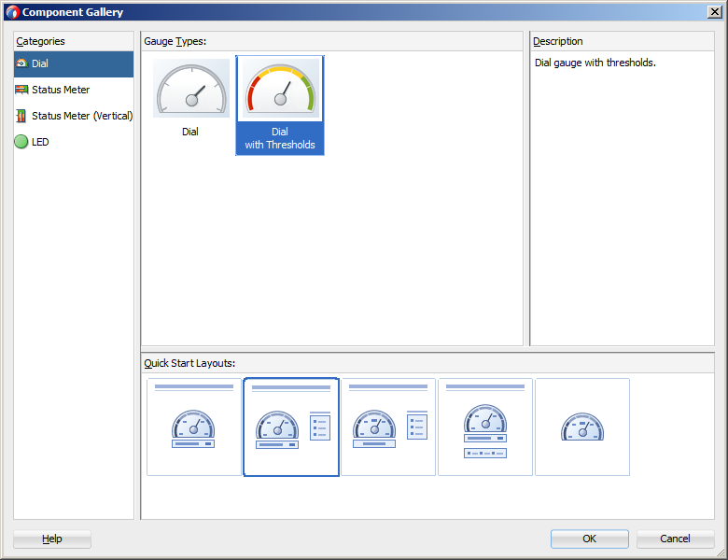Select layout with dial and bottom legend
The height and width of the screenshot is (560, 728).
pos(485,427)
